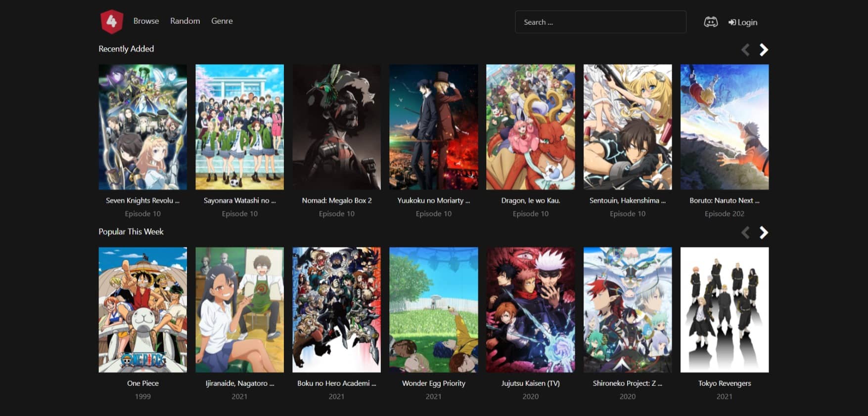
Task: Open Dragon, Ie wo Kau poster
Action: (531, 127)
